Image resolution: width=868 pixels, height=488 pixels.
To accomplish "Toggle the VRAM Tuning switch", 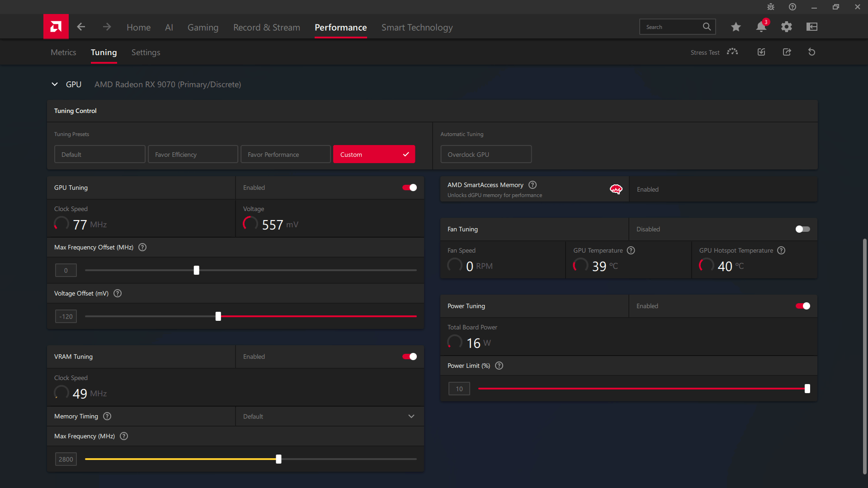I will pyautogui.click(x=410, y=357).
